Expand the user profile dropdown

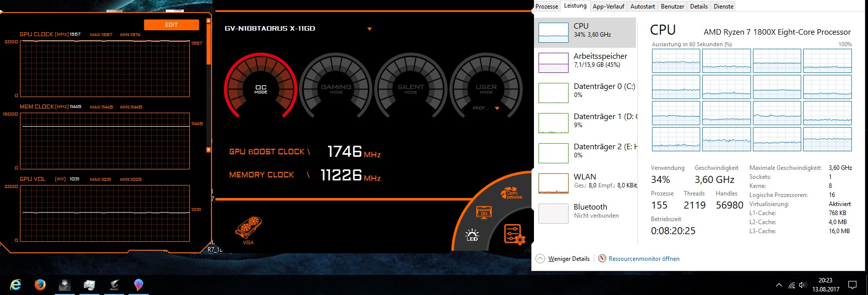point(497,108)
